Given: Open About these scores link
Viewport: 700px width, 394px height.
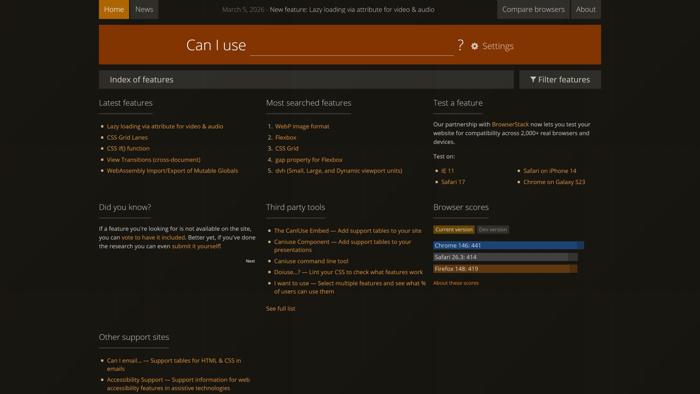Looking at the screenshot, I should pyautogui.click(x=456, y=283).
